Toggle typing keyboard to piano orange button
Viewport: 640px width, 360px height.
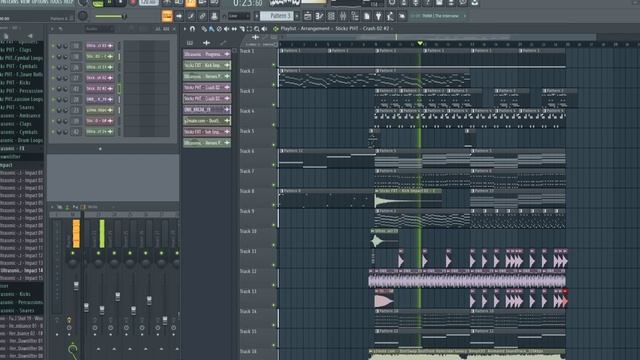pos(167,16)
